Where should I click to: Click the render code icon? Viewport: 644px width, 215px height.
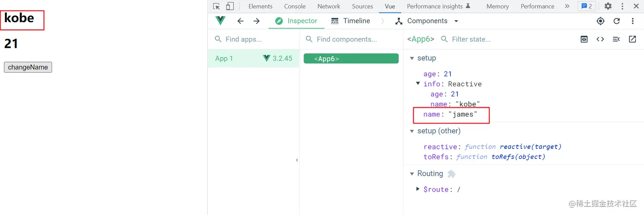pyautogui.click(x=616, y=39)
